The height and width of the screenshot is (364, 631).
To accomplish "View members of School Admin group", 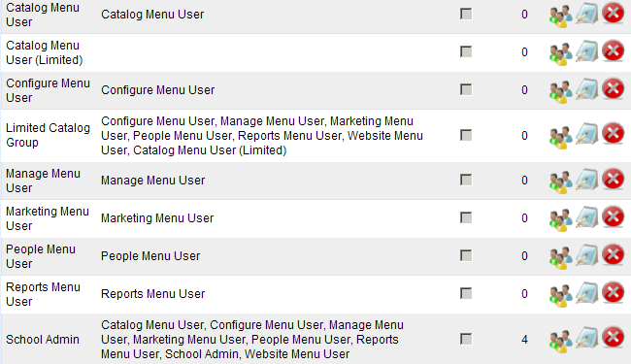I will coord(561,341).
